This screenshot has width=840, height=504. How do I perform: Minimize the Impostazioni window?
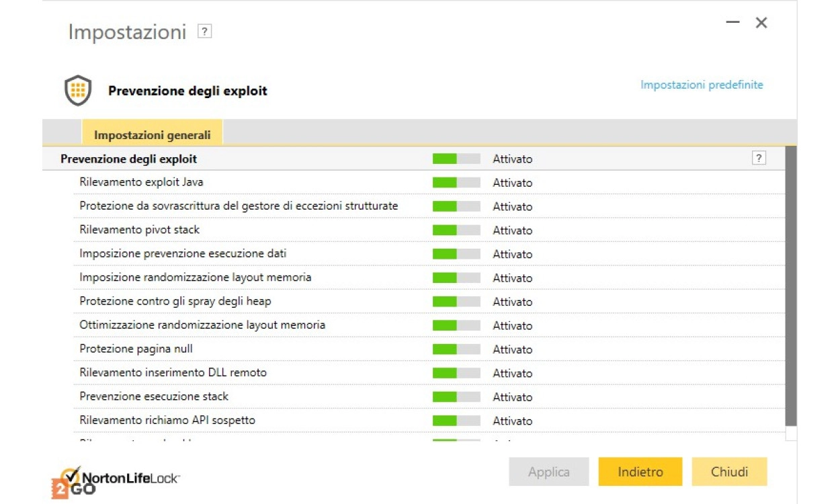[x=732, y=23]
